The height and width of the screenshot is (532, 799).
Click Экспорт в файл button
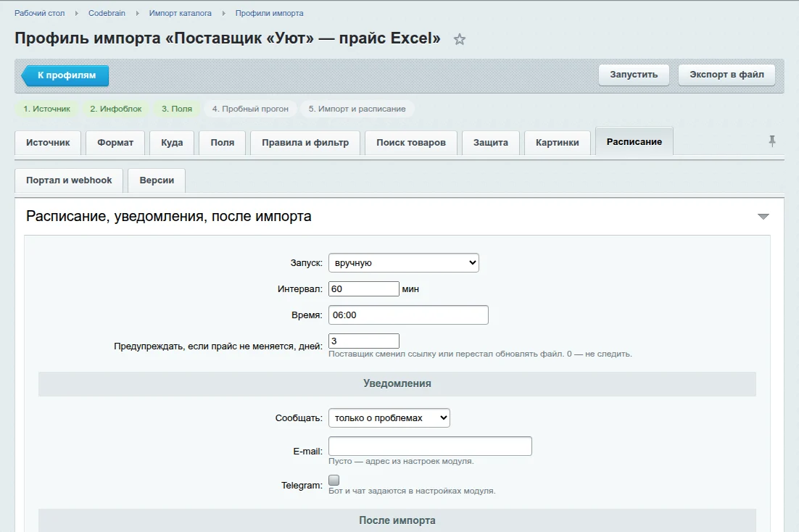726,75
